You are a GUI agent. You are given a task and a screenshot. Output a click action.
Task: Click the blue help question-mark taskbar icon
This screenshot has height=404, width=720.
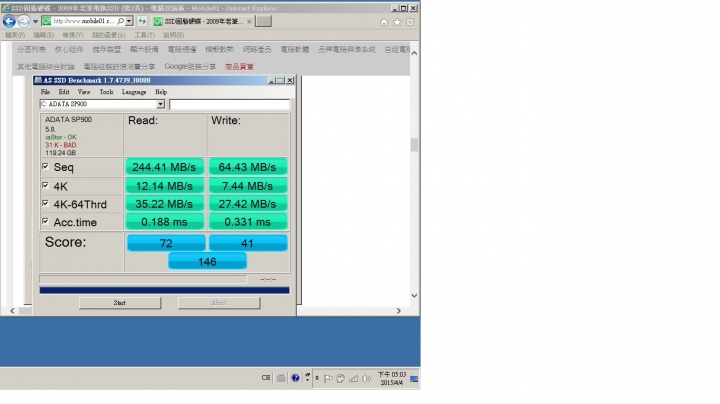(x=295, y=378)
